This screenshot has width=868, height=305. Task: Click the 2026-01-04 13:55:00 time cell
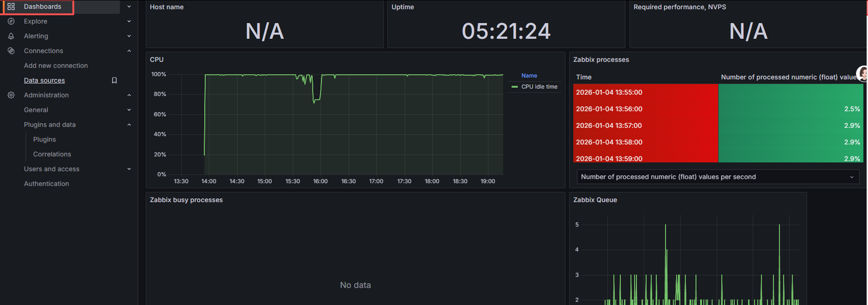coord(646,92)
